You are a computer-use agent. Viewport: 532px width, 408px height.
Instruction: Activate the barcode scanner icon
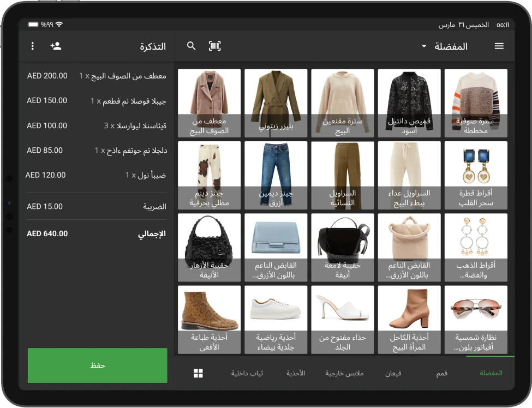pos(214,46)
